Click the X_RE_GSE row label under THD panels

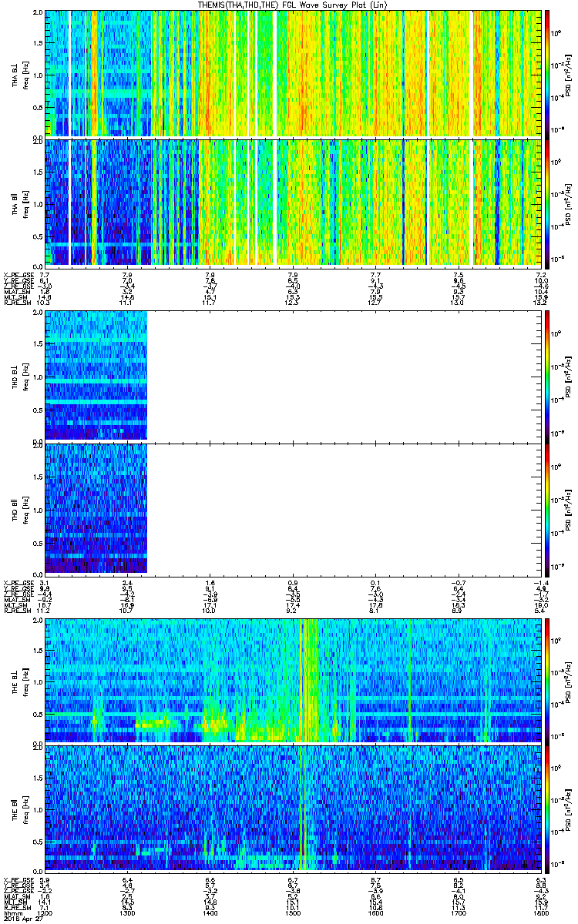tap(17, 582)
